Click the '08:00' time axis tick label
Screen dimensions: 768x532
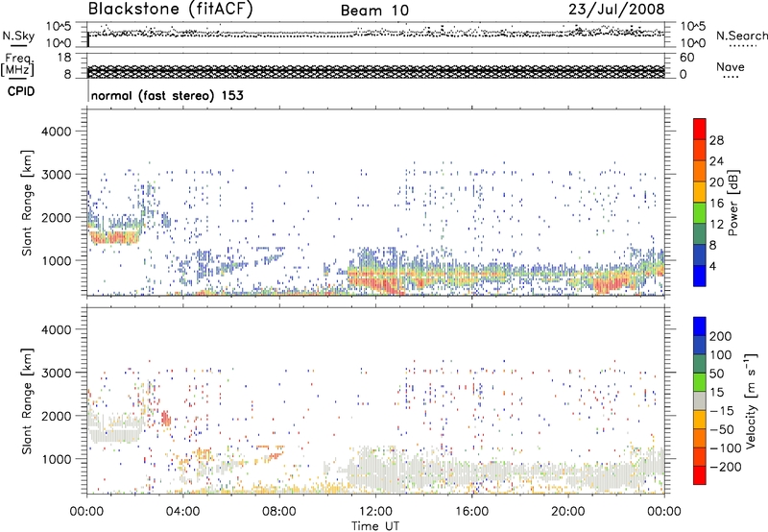pyautogui.click(x=278, y=512)
